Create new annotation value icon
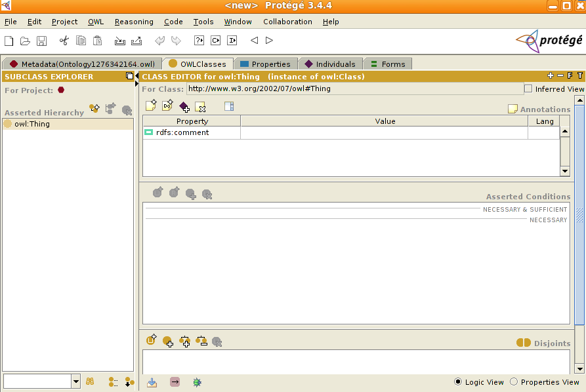This screenshot has height=392, width=586. pos(151,106)
